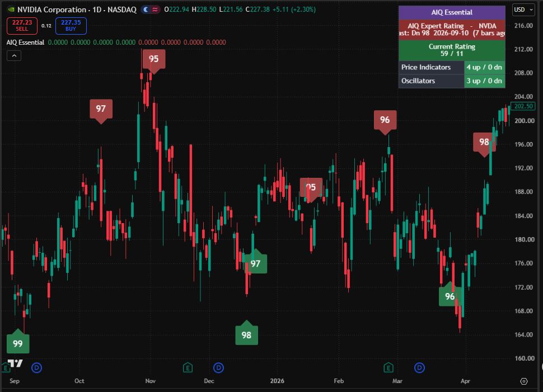Viewport: 543px width, 392px height.
Task: Click the NVIDIA logo icon beside the symbol name
Action: [x=11, y=10]
